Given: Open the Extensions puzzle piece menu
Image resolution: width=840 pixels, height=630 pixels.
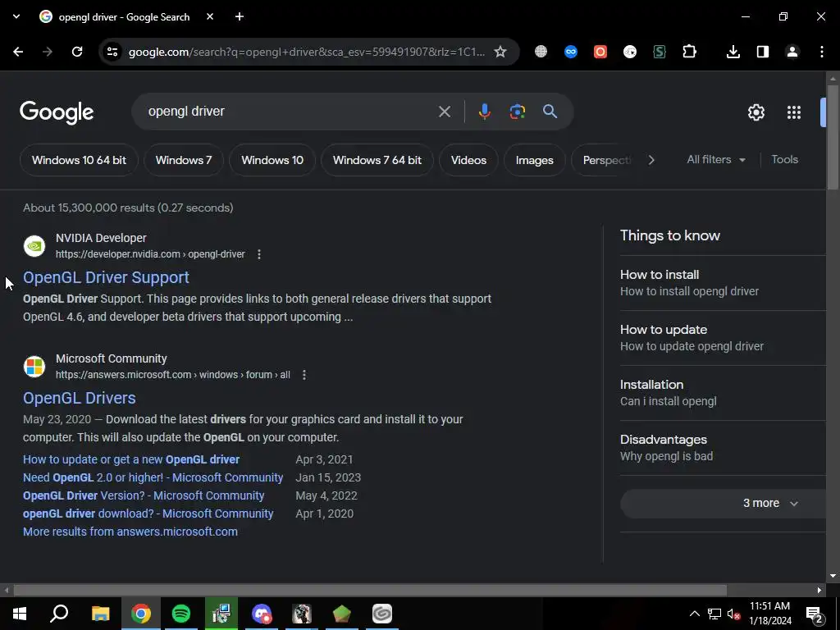Looking at the screenshot, I should pos(689,52).
